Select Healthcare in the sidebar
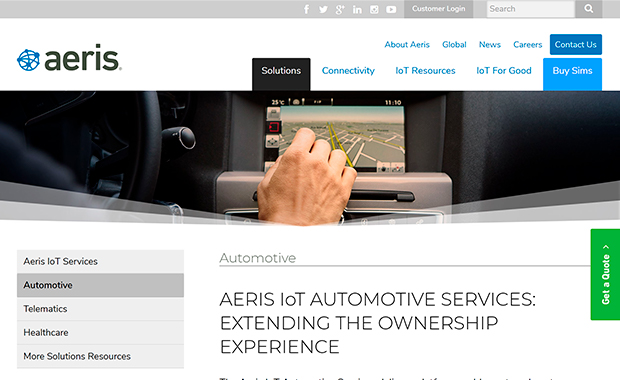 (x=100, y=333)
